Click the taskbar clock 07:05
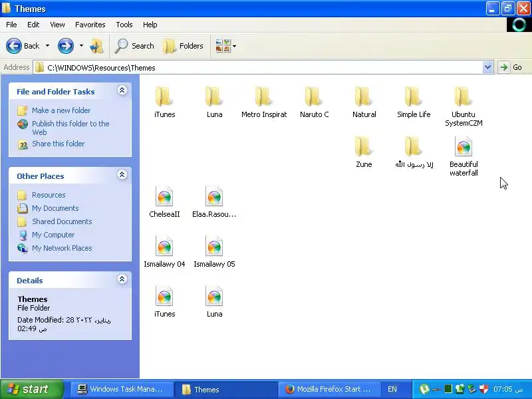532x399 pixels. pyautogui.click(x=508, y=389)
